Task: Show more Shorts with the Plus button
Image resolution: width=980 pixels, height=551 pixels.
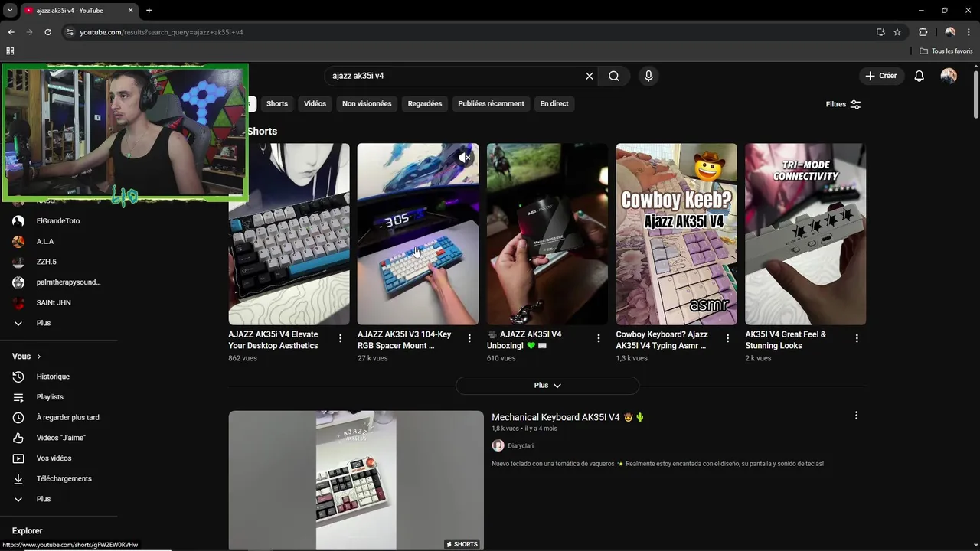Action: [x=547, y=386]
